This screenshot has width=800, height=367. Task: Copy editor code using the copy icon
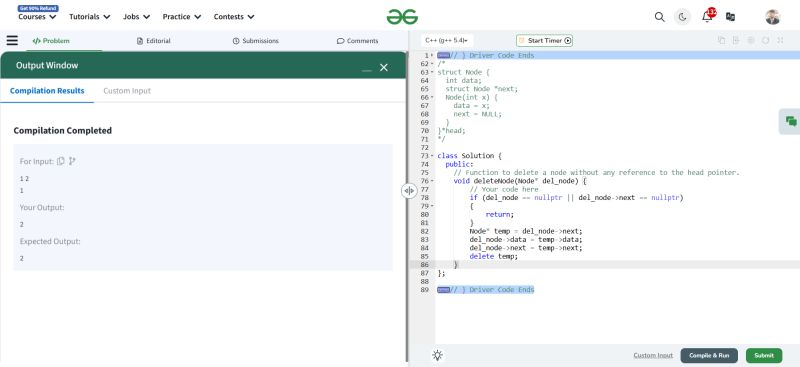click(x=721, y=40)
